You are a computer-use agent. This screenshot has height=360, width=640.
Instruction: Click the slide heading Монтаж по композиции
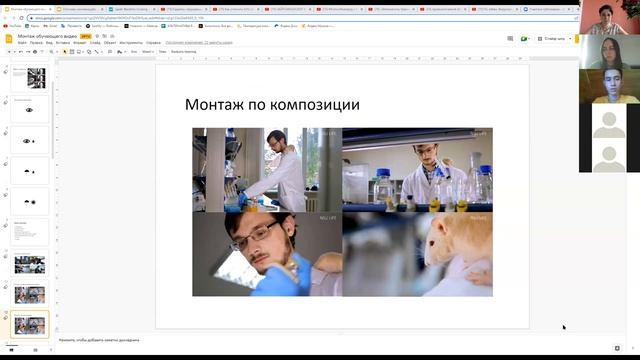(272, 104)
